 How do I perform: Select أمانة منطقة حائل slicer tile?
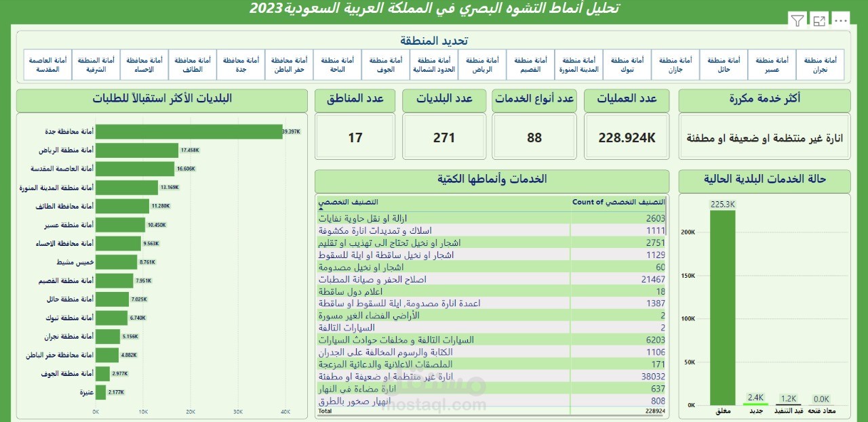click(724, 65)
